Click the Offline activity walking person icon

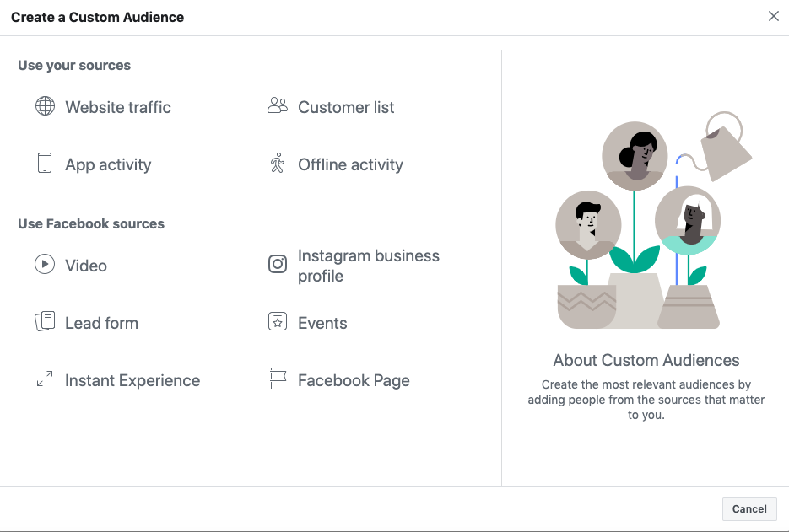point(278,163)
